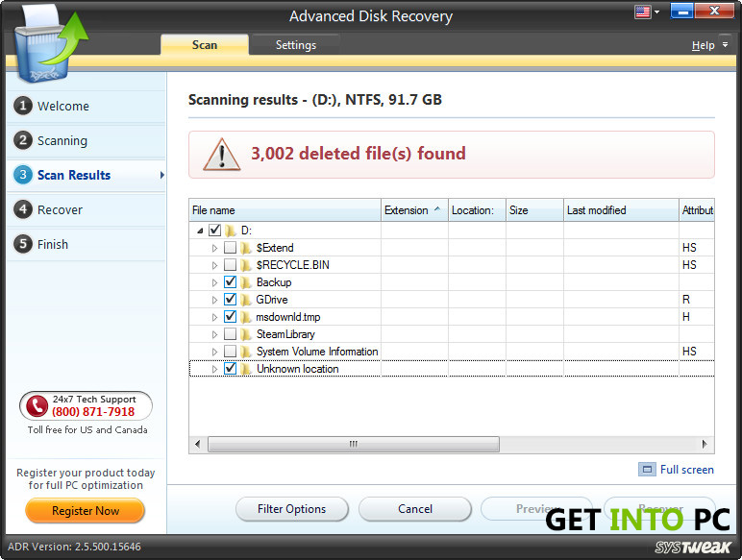This screenshot has width=742, height=560.
Task: Click the Cancel button
Action: point(415,509)
